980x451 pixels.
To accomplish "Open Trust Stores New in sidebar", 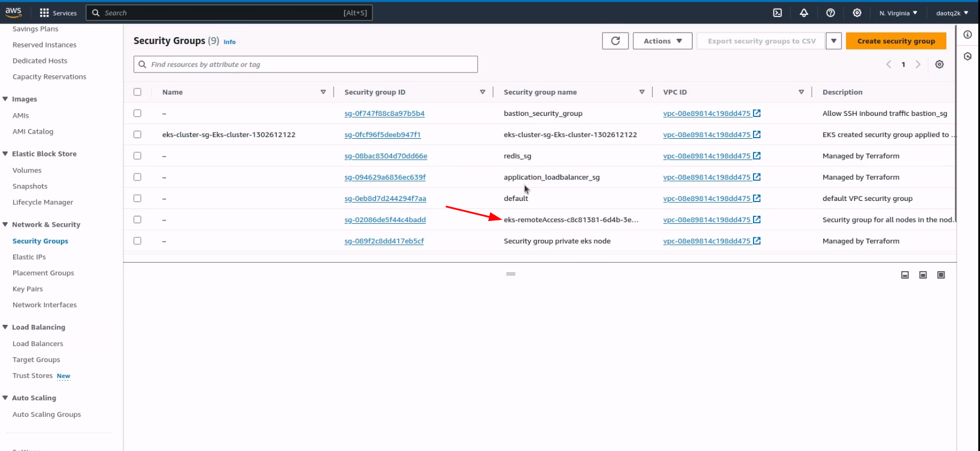I will click(41, 376).
